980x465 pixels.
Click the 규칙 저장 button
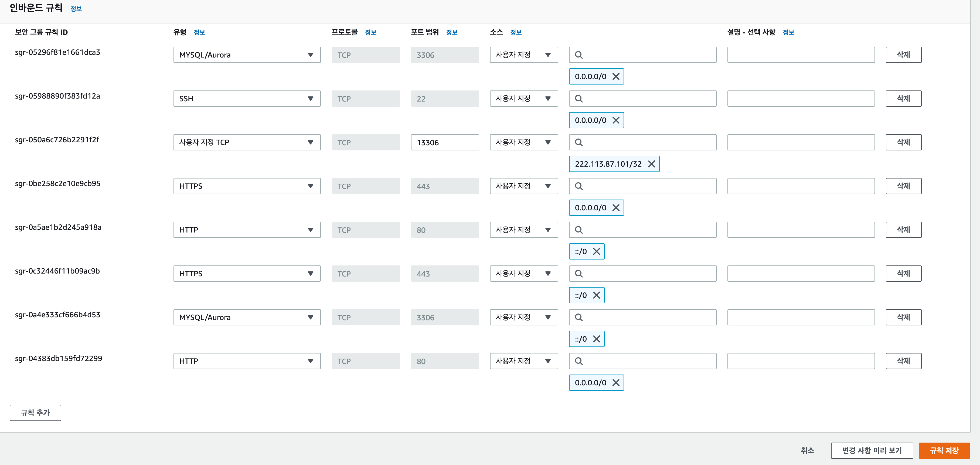pos(944,451)
